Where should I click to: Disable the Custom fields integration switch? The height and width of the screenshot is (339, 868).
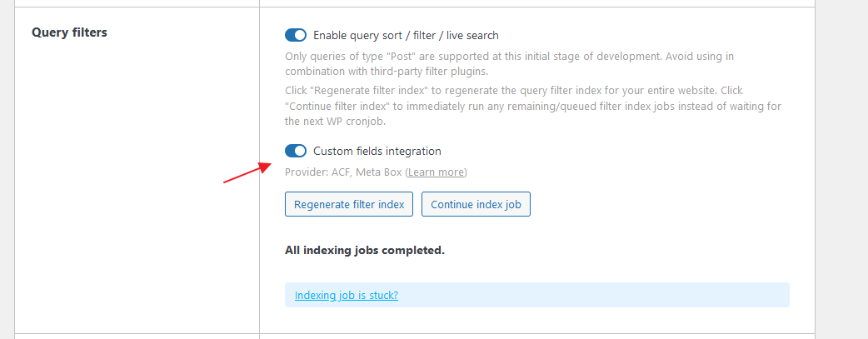(296, 151)
